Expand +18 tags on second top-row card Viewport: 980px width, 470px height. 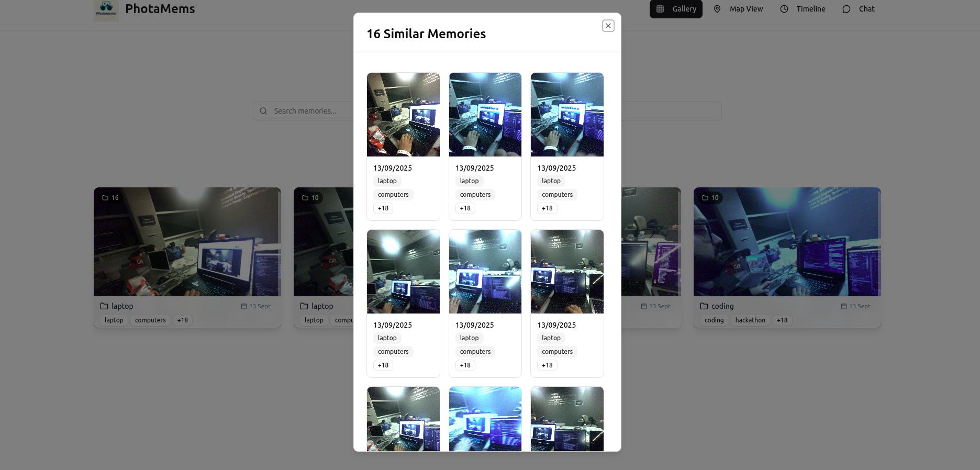pyautogui.click(x=465, y=208)
